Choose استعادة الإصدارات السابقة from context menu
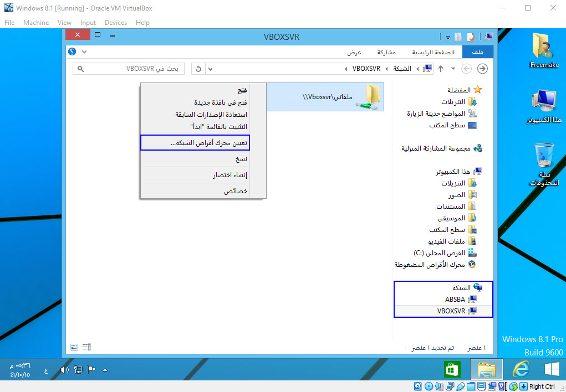 tap(203, 114)
